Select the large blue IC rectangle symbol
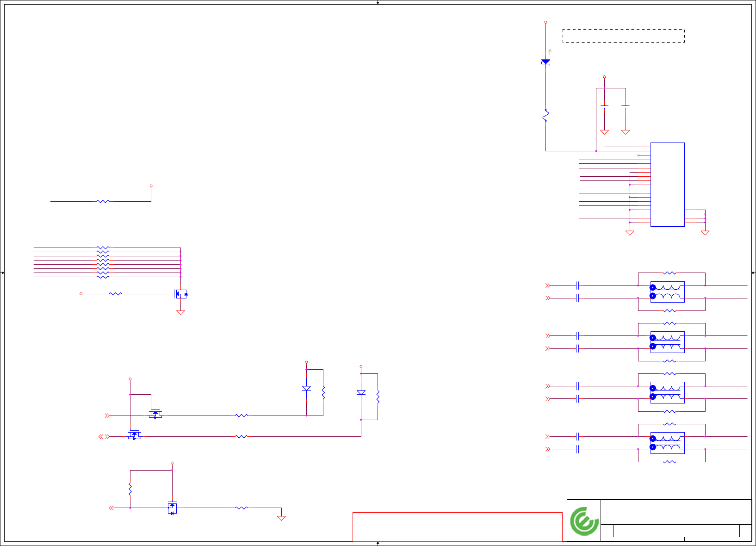The height and width of the screenshot is (546, 756). pyautogui.click(x=667, y=185)
